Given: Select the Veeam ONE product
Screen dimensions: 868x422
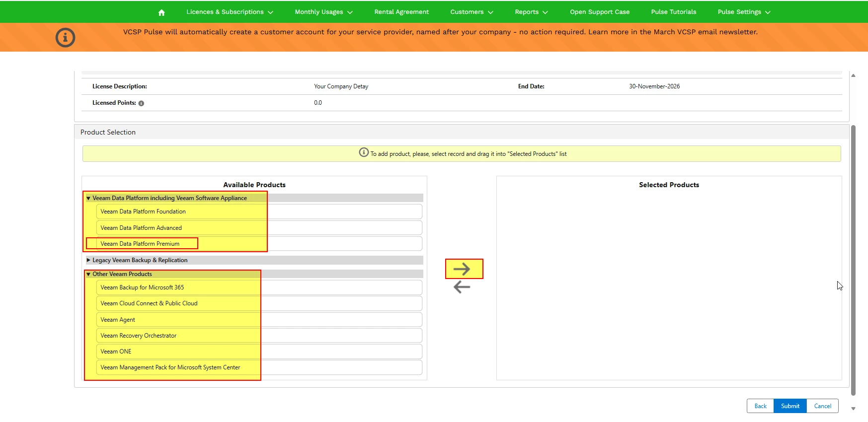Looking at the screenshot, I should (259, 352).
